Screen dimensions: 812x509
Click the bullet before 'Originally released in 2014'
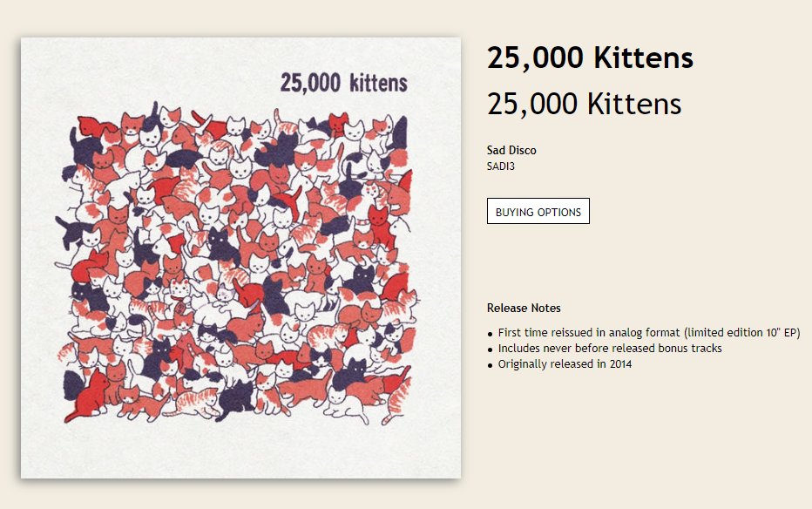[491, 365]
